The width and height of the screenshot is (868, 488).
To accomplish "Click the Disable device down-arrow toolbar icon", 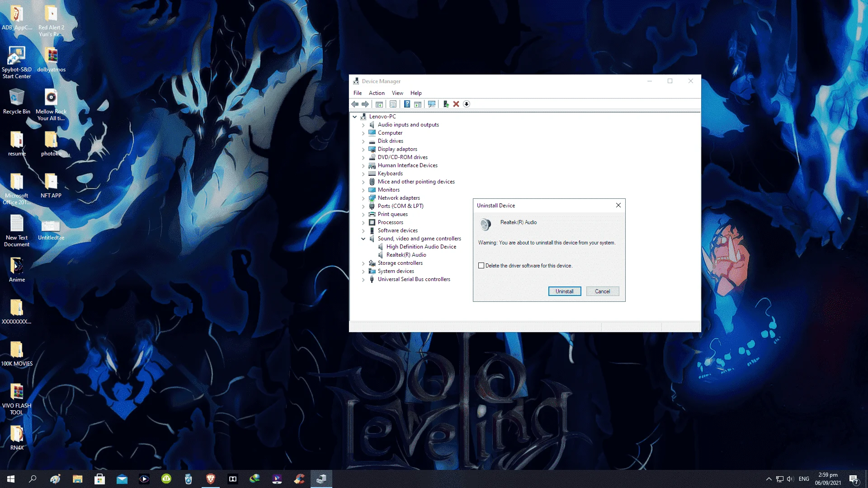I will tap(467, 104).
